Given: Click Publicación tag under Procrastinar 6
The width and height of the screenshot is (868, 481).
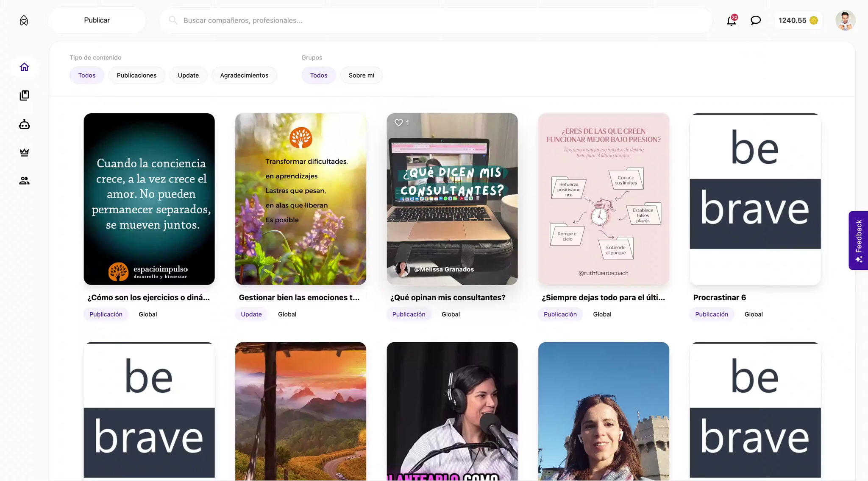Looking at the screenshot, I should [x=712, y=314].
